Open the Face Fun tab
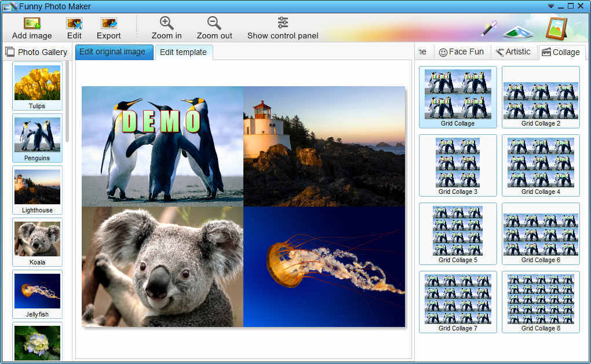The width and height of the screenshot is (591, 364). coord(461,52)
